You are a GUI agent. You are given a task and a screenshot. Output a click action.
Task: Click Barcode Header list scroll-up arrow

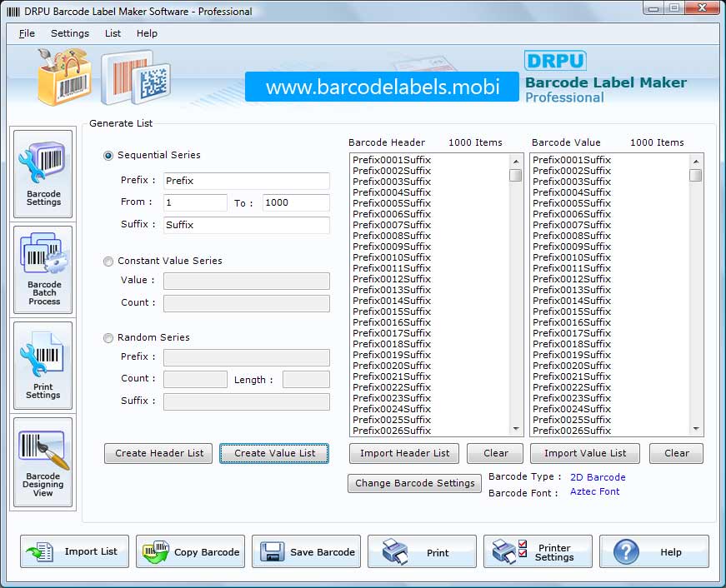pos(515,162)
